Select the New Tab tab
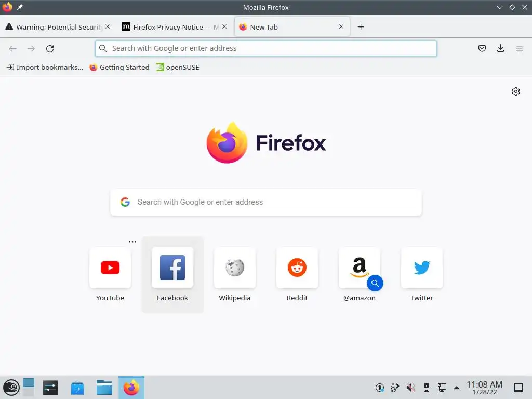 [x=292, y=27]
